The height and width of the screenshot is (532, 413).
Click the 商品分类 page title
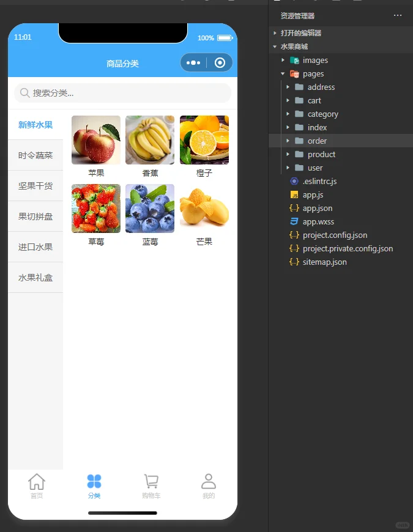(x=122, y=64)
